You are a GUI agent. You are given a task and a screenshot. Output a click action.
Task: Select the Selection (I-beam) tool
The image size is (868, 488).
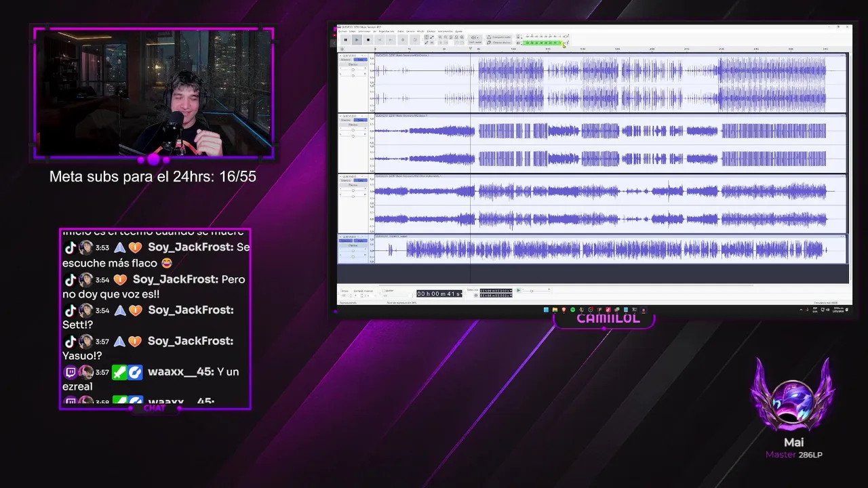tap(427, 37)
